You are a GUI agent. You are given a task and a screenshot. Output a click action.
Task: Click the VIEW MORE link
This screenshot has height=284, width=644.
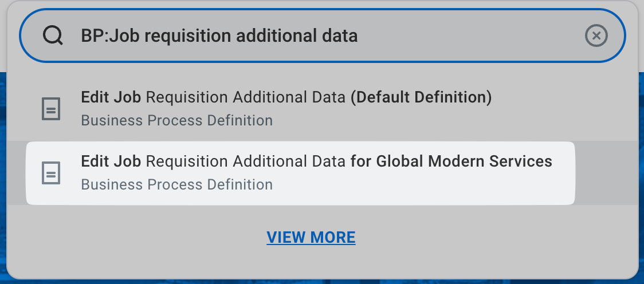click(311, 237)
